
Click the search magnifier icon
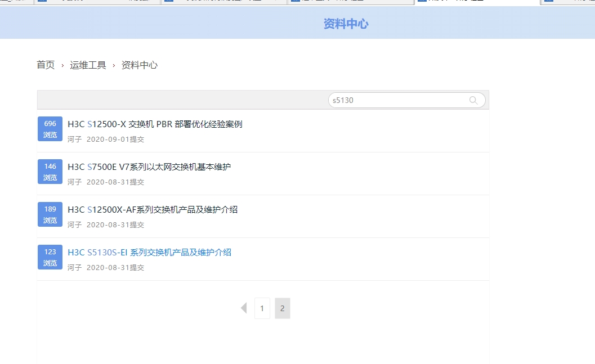473,100
